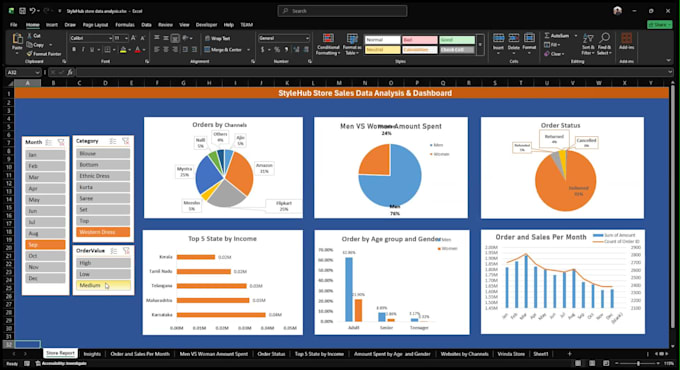Apply the accounting dollar format icon
Image resolution: width=680 pixels, height=370 pixels.
coord(262,50)
